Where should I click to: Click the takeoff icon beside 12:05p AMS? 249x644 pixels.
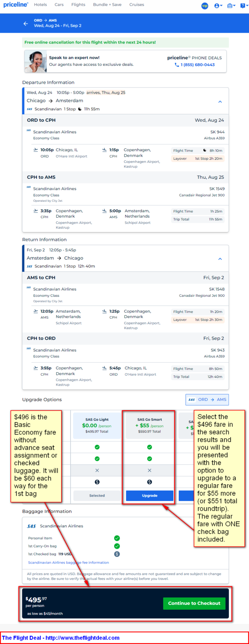tap(36, 311)
